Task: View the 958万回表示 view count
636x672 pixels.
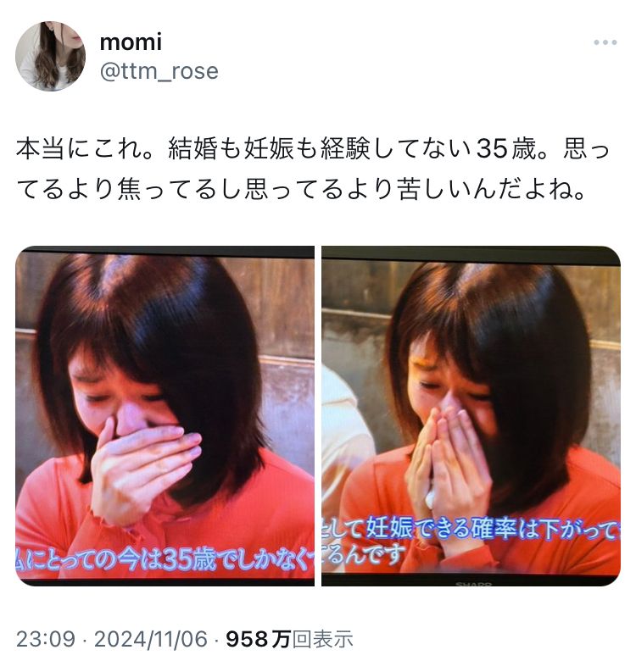Action: point(289,639)
